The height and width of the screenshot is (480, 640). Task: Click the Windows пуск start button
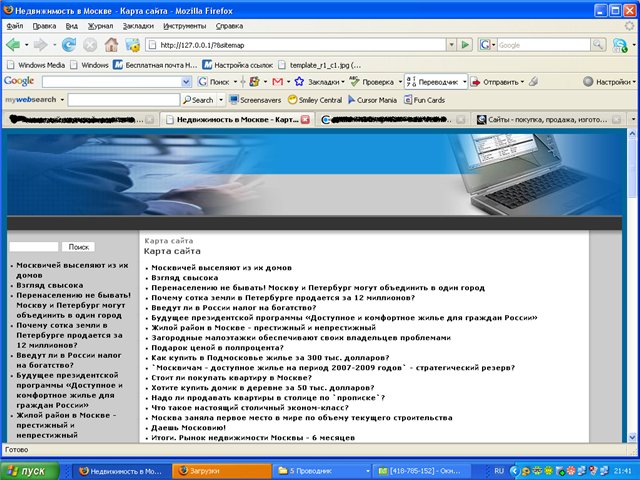[29, 471]
